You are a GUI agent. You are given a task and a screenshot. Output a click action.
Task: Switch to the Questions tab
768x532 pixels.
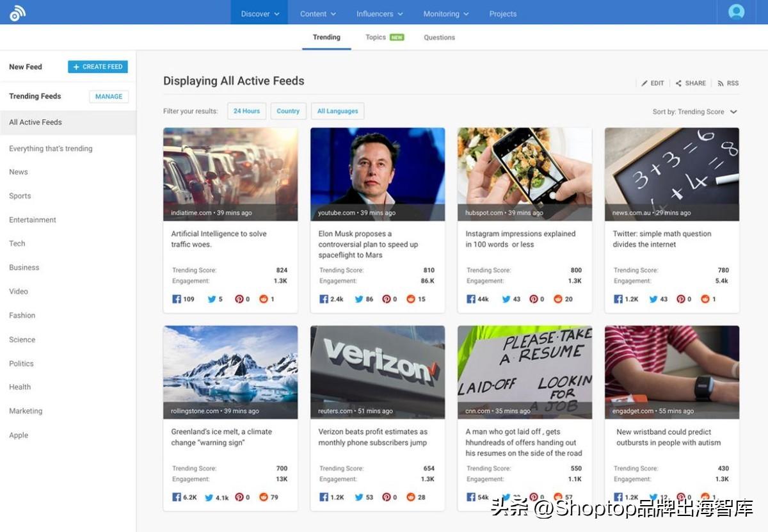(x=439, y=37)
